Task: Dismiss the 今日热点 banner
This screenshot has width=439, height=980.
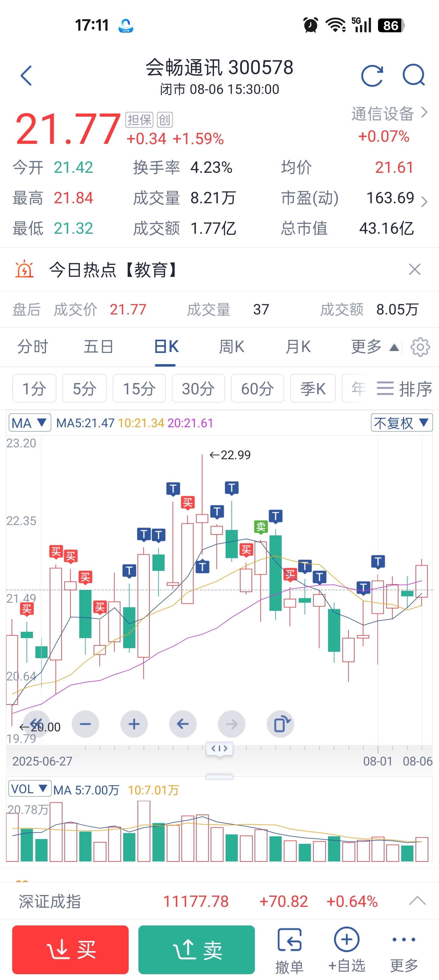Action: coord(415,269)
